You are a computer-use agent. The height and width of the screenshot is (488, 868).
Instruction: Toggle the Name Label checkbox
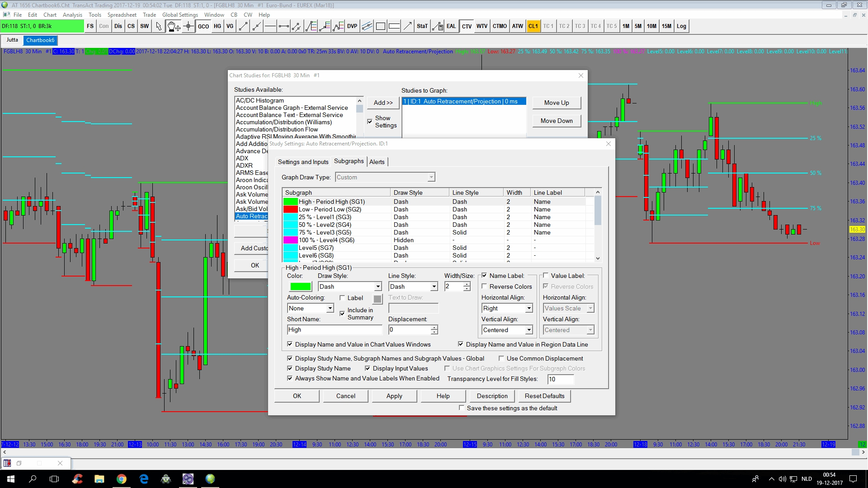484,276
